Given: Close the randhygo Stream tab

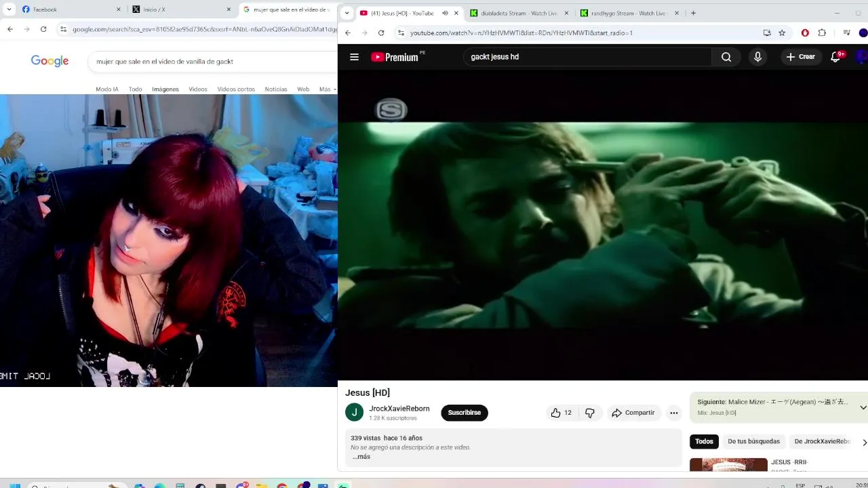Looking at the screenshot, I should pyautogui.click(x=677, y=13).
